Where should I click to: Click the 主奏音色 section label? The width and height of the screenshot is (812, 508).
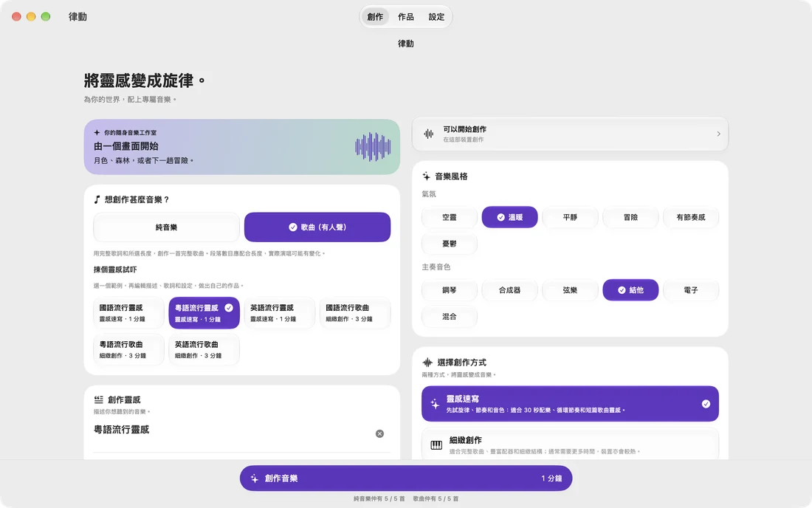point(436,267)
